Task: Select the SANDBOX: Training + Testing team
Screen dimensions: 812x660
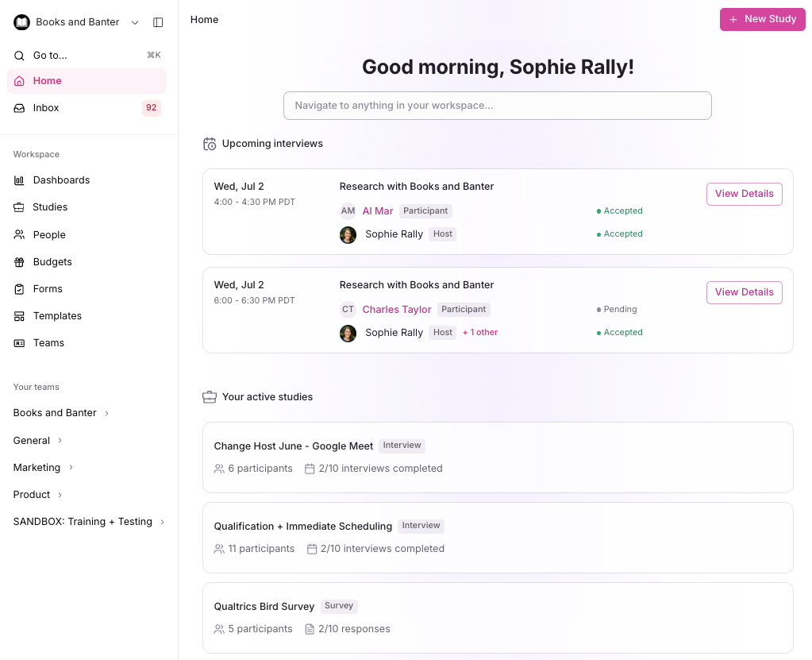Action: [x=83, y=522]
